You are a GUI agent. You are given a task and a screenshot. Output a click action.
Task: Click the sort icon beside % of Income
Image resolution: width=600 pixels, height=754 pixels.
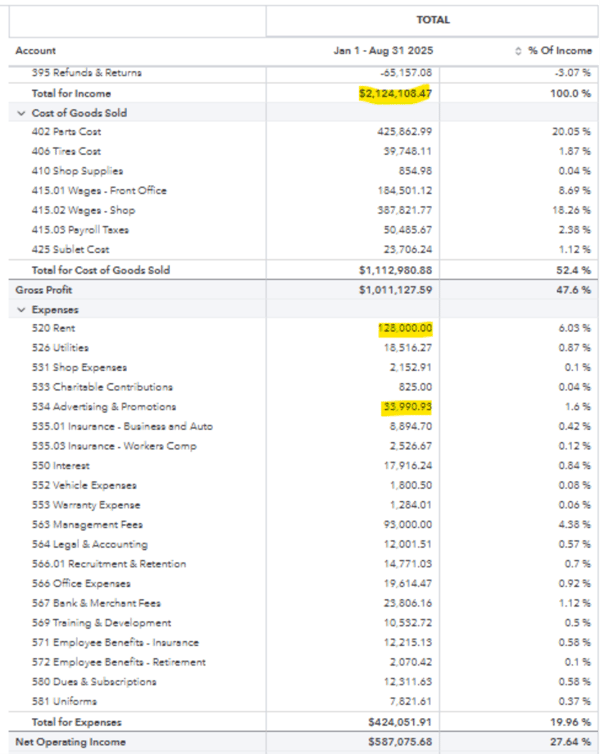[519, 51]
